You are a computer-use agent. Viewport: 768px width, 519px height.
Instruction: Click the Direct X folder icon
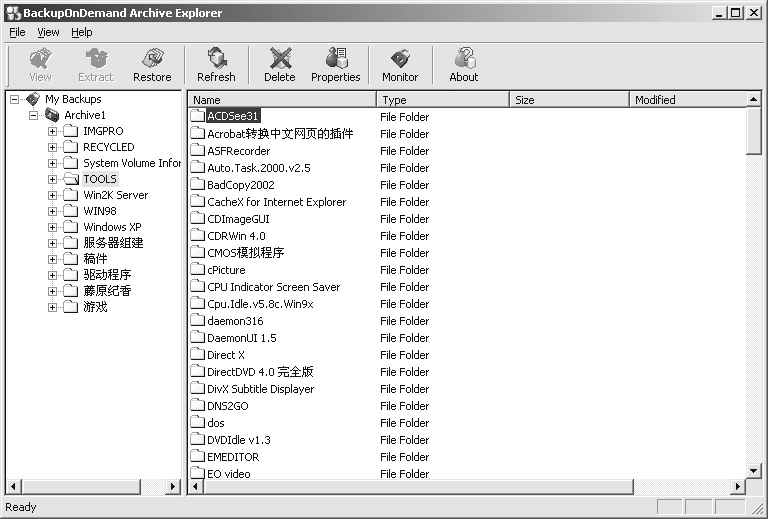(x=197, y=354)
